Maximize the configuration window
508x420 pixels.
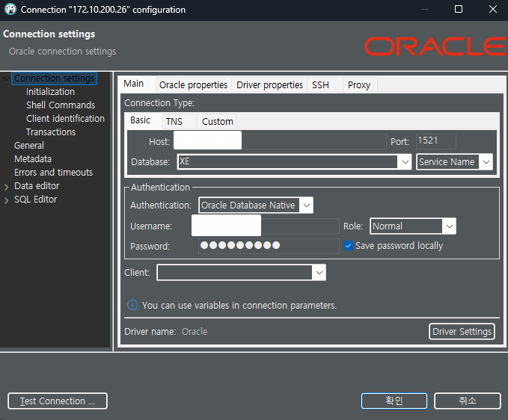459,9
